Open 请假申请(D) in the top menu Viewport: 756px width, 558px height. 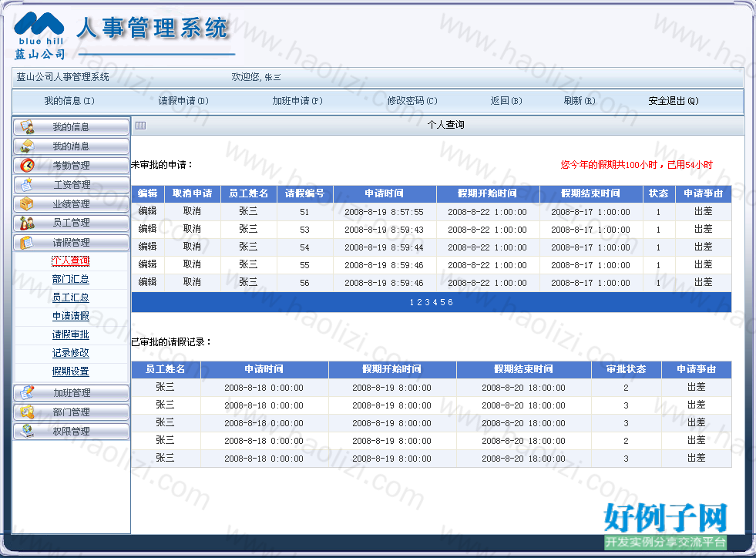pos(183,101)
